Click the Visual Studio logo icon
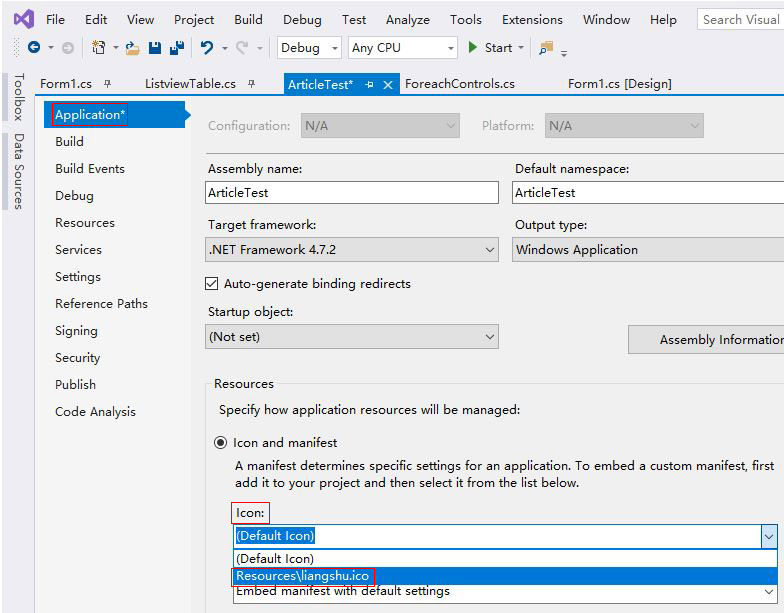 coord(24,20)
